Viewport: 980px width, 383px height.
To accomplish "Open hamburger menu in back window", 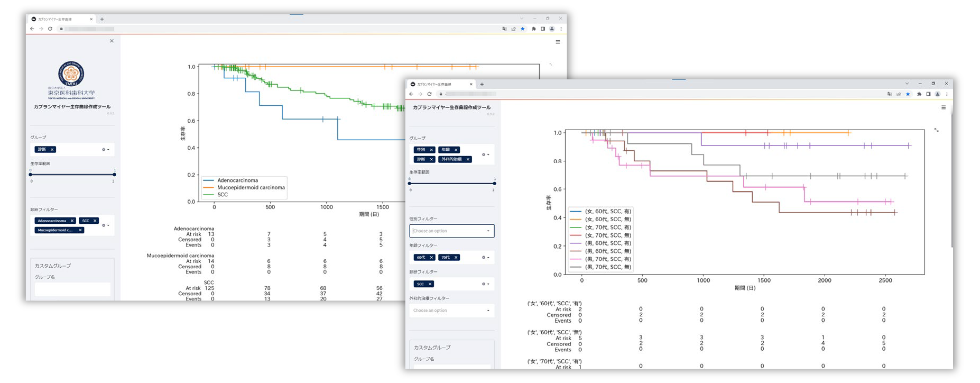I will [x=558, y=42].
